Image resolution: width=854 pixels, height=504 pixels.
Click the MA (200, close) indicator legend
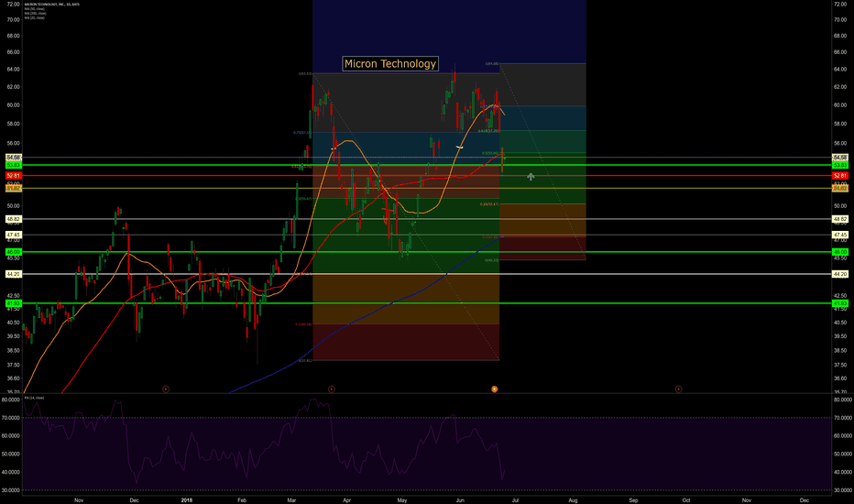(35, 13)
